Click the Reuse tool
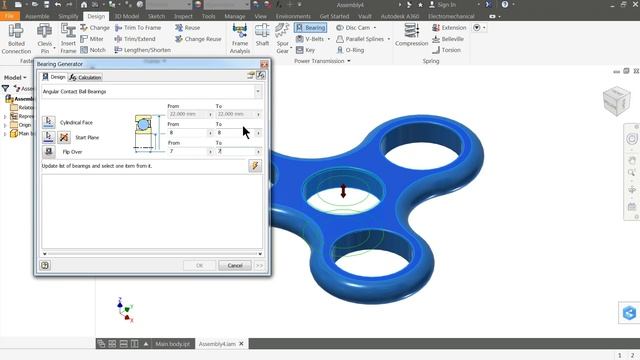The width and height of the screenshot is (640, 360). (x=187, y=27)
